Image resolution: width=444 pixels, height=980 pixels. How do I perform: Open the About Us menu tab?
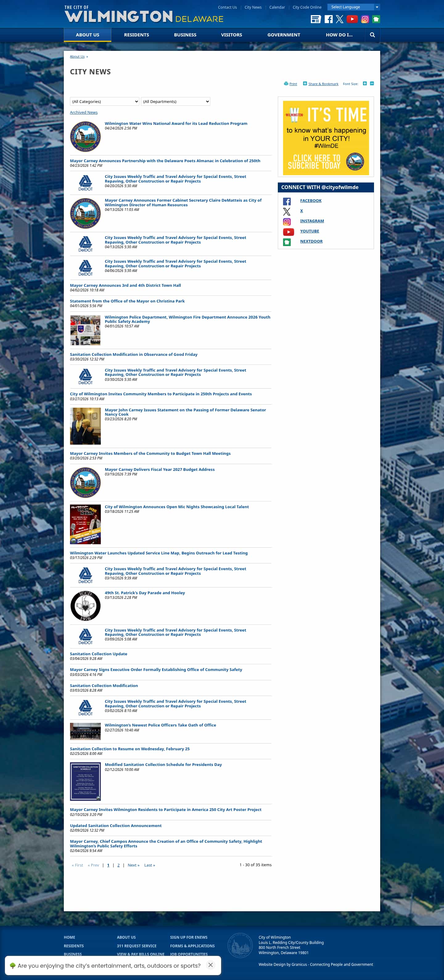pos(88,35)
